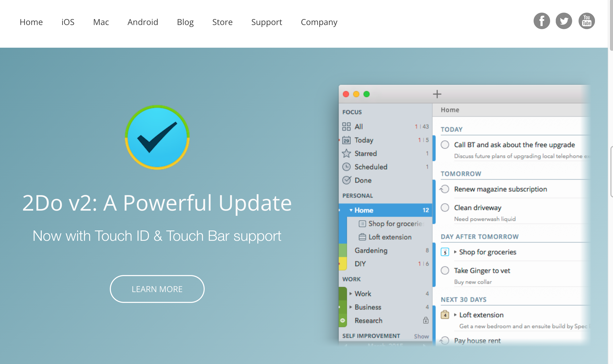The image size is (613, 364).
Task: Expand the Business list group
Action: [351, 307]
